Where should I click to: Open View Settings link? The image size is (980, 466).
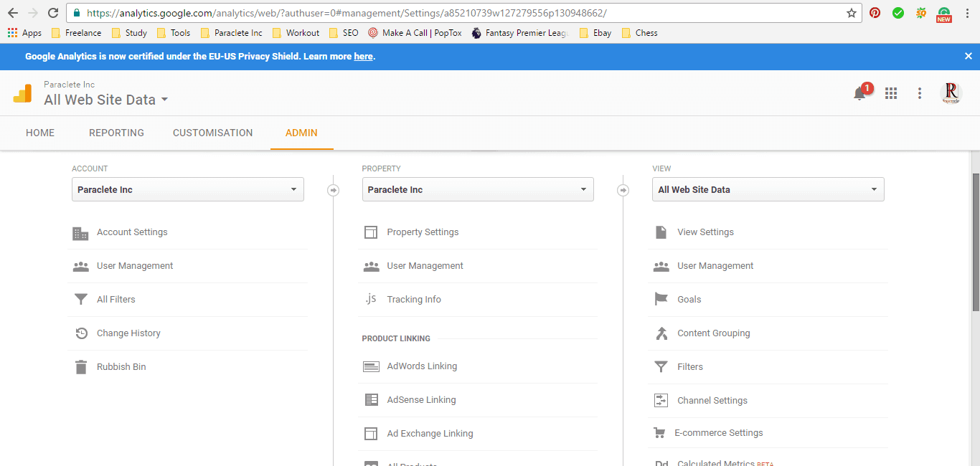[x=705, y=232]
